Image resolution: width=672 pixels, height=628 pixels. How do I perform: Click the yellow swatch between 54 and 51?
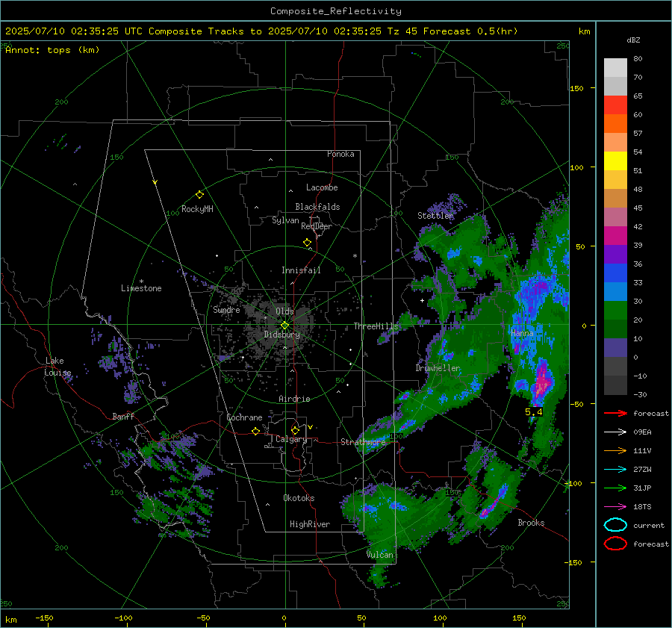point(615,161)
